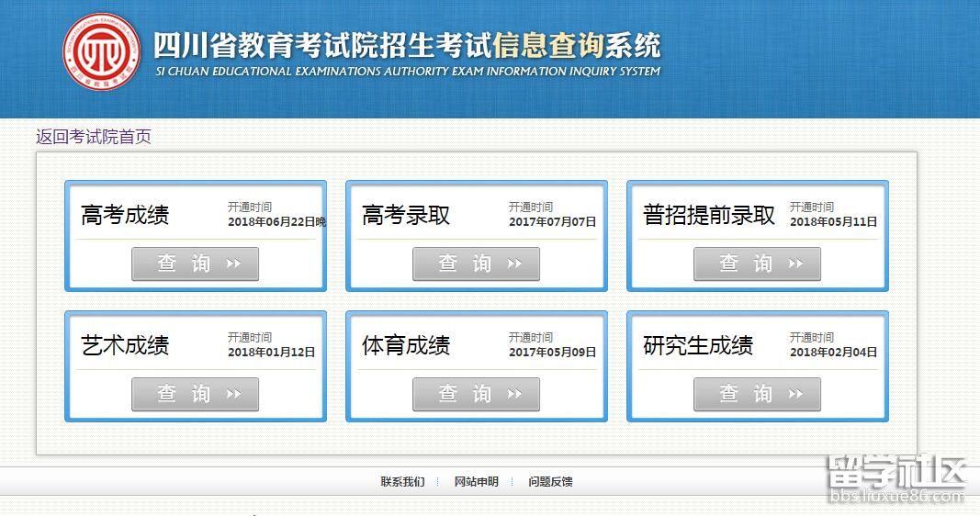This screenshot has height=516, width=980.
Task: Select the 普招提前录取 card title
Action: [x=709, y=216]
